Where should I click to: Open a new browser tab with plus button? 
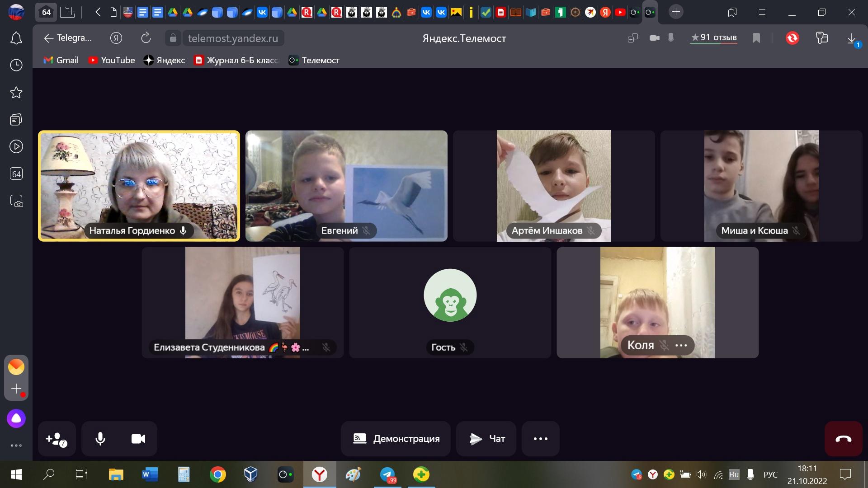point(676,12)
